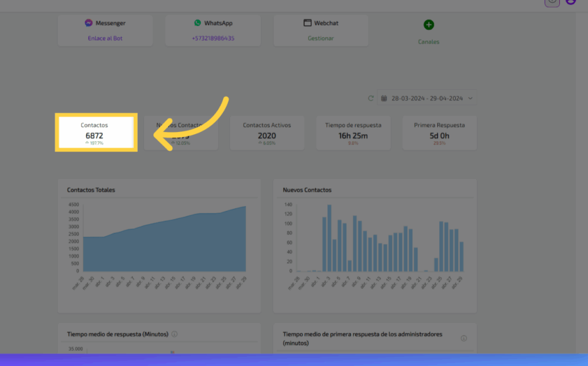588x366 pixels.
Task: Open the user profile avatar
Action: [570, 2]
